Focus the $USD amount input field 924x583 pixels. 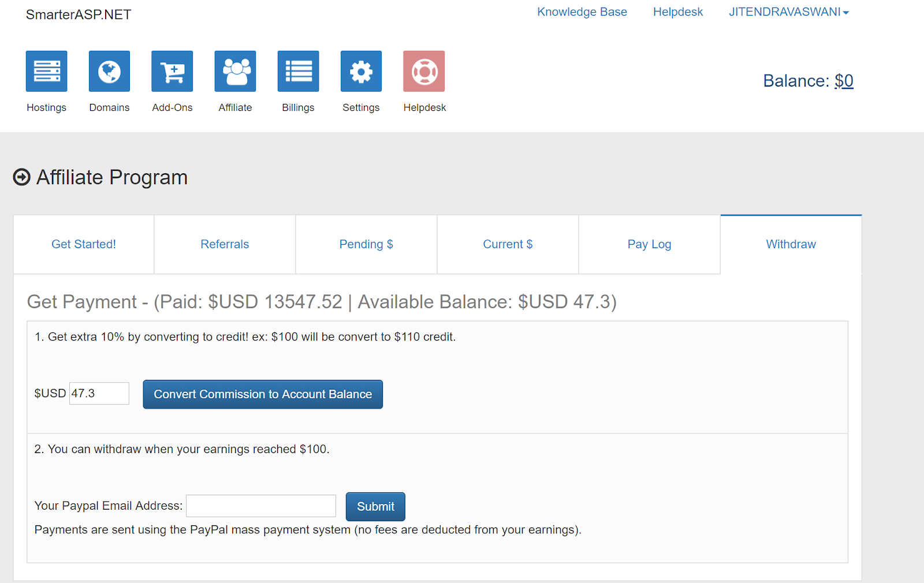tap(99, 393)
